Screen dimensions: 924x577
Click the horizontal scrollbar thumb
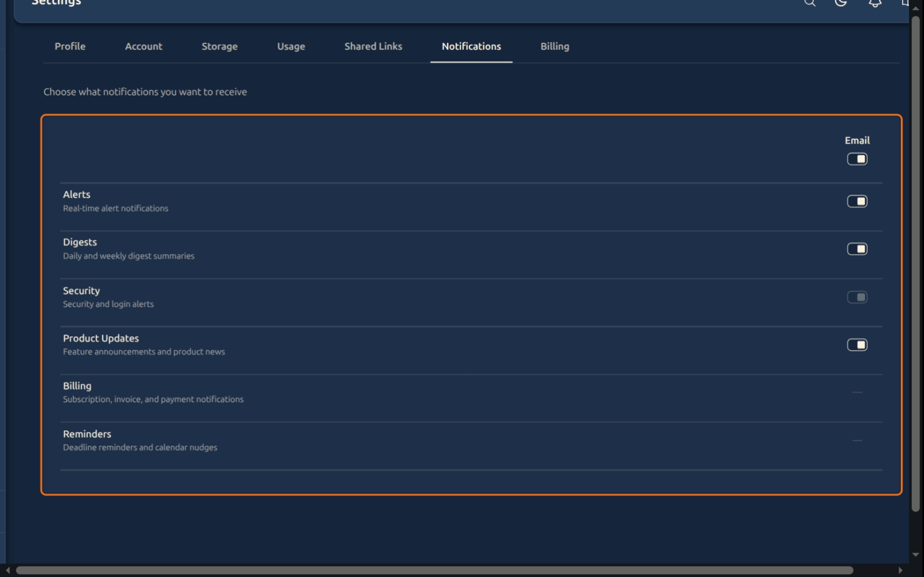(x=434, y=570)
